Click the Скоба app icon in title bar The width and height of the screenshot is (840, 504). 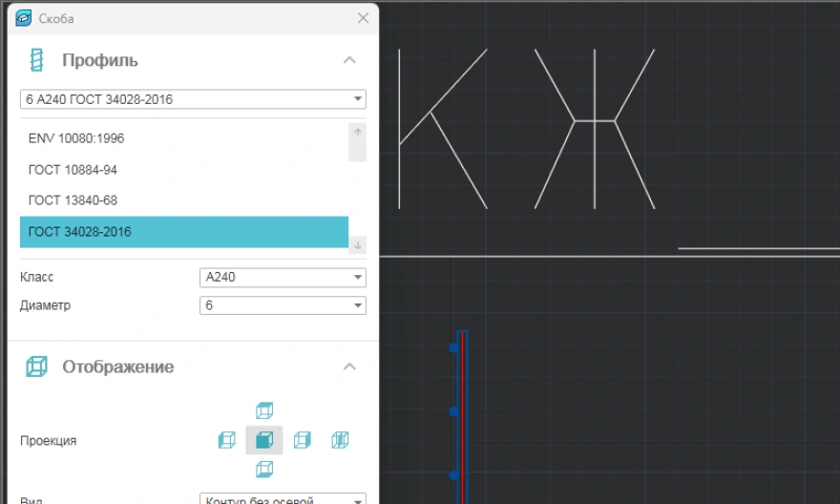[x=24, y=18]
